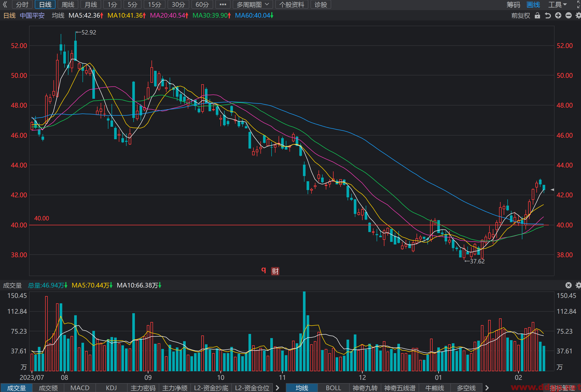
Task: Show more sub-indicators with the right chevron after L2-资金仓位
Action: click(x=278, y=388)
